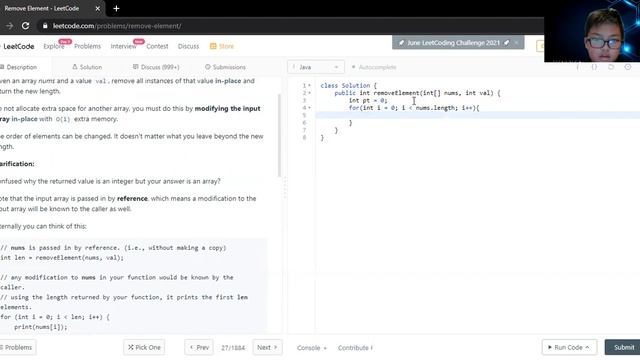Click the webcam overlay thumbnail

click(592, 31)
